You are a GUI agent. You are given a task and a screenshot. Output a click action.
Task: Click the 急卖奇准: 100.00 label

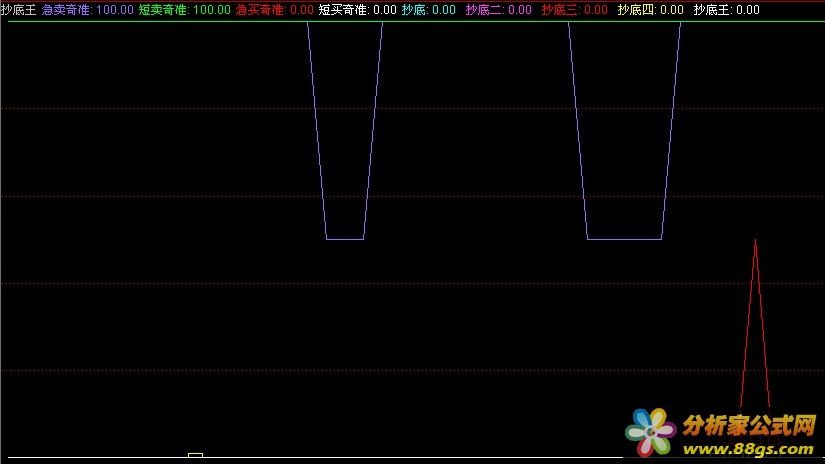click(x=87, y=9)
